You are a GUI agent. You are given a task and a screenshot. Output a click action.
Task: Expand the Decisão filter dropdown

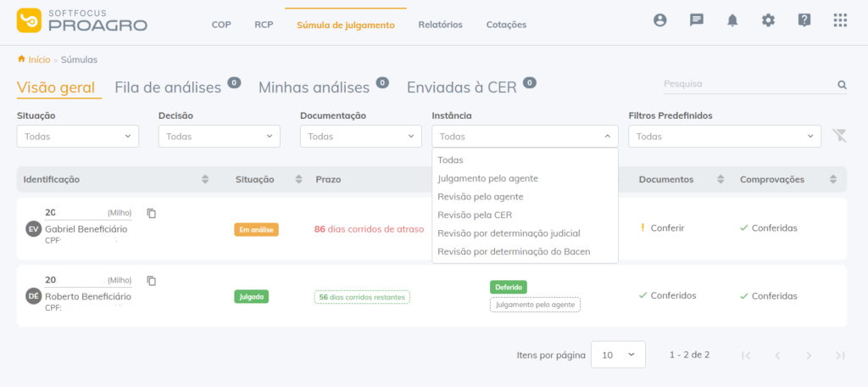pyautogui.click(x=220, y=137)
